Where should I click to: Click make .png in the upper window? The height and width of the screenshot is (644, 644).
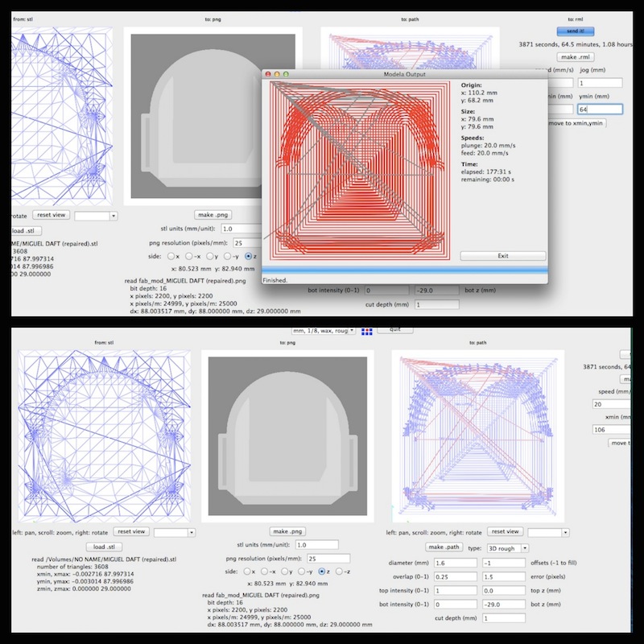(x=213, y=215)
